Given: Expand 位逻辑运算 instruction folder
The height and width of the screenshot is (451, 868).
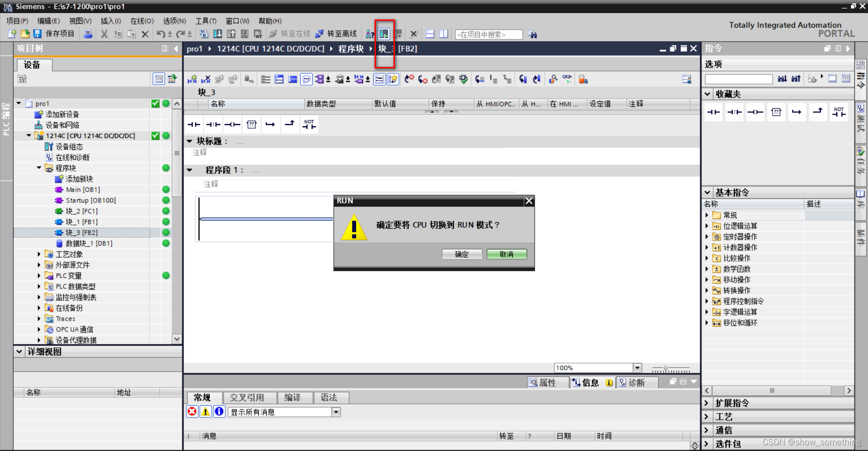Looking at the screenshot, I should point(707,226).
